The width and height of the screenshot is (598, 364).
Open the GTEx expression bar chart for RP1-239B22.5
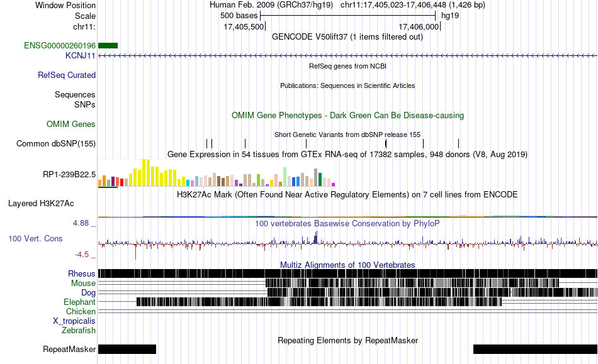tap(217, 173)
